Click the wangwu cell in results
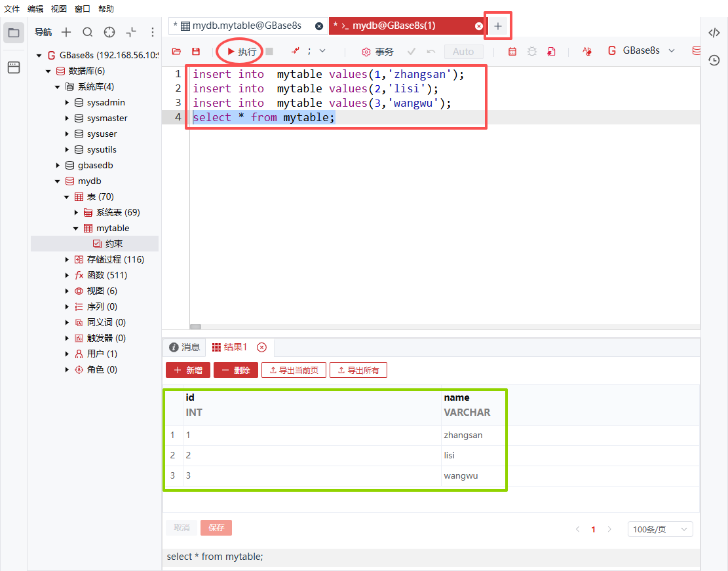Screen dimensions: 728x571 point(570,476)
